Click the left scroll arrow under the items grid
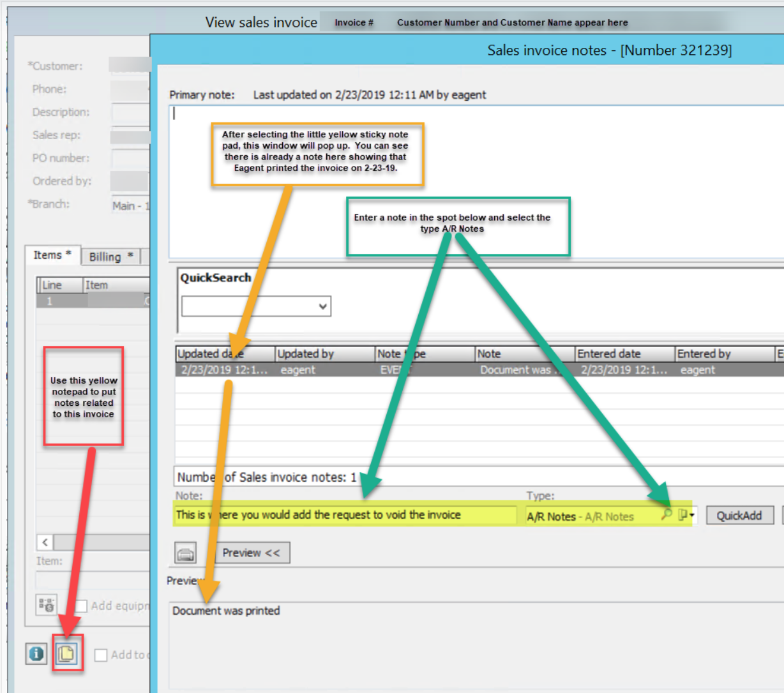The width and height of the screenshot is (784, 693). click(43, 542)
